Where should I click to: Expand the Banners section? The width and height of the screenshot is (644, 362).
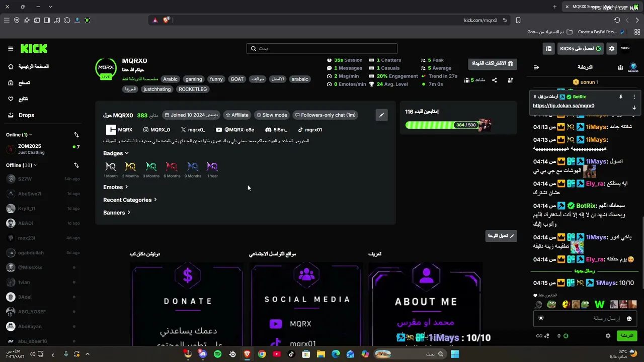[117, 213]
